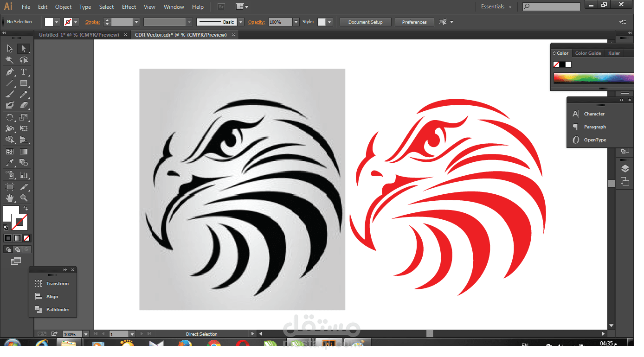This screenshot has width=644, height=357.
Task: Set paint mode to Color
Action: 8,238
